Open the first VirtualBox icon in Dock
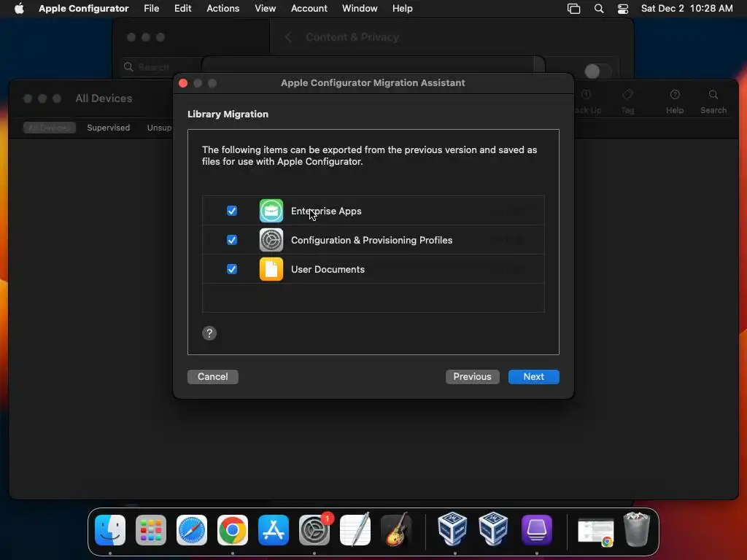 (452, 529)
